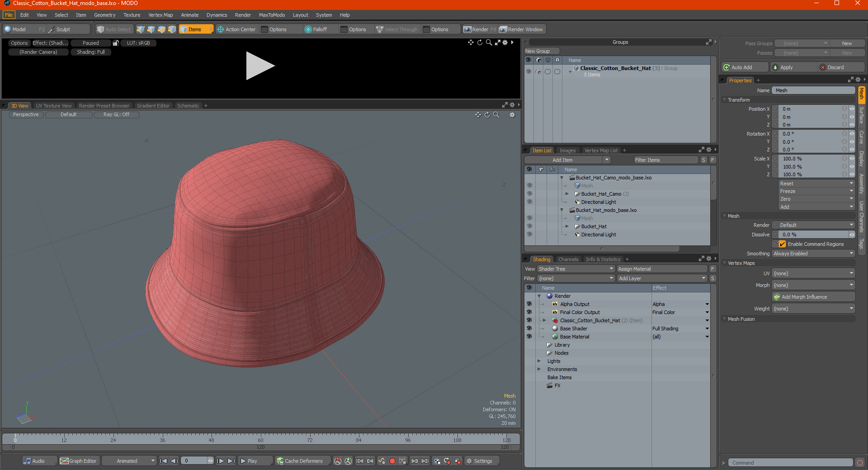Open the Render Window
868x470 pixels.
pos(522,29)
